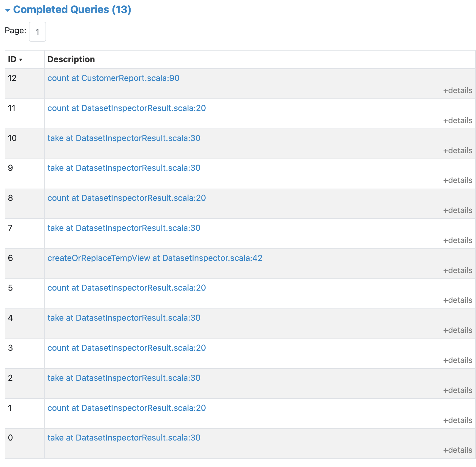This screenshot has height=467, width=476.
Task: Open query 11 count at DatasetInspectorResult.scala:20
Action: coord(127,108)
